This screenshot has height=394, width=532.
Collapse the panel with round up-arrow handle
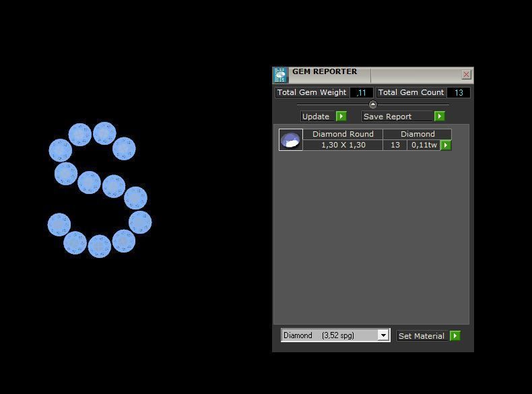(373, 104)
